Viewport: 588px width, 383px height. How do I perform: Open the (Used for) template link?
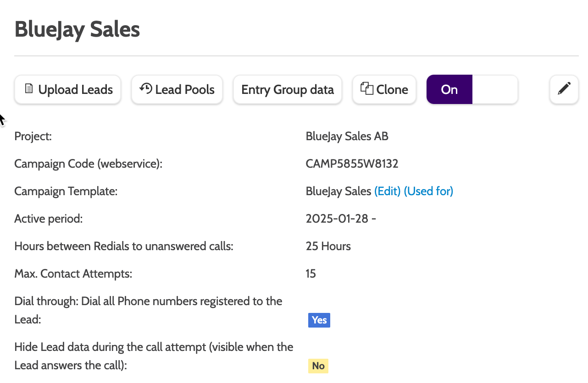coord(428,191)
